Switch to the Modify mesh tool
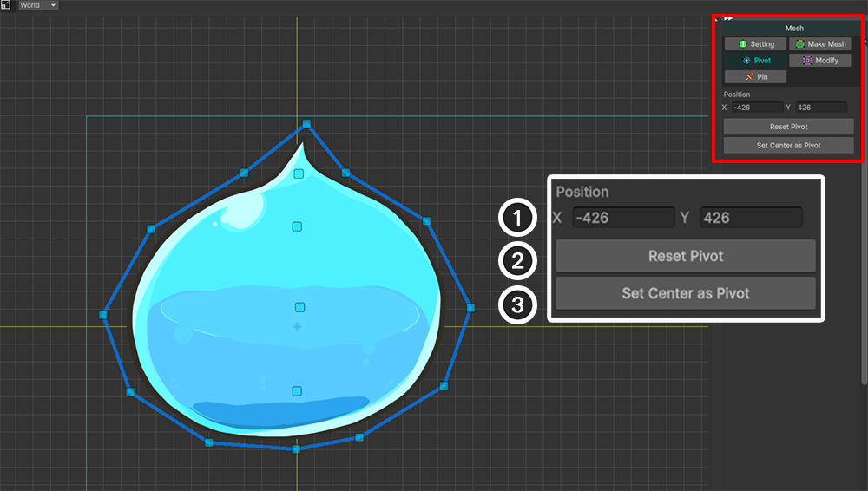 pyautogui.click(x=820, y=61)
